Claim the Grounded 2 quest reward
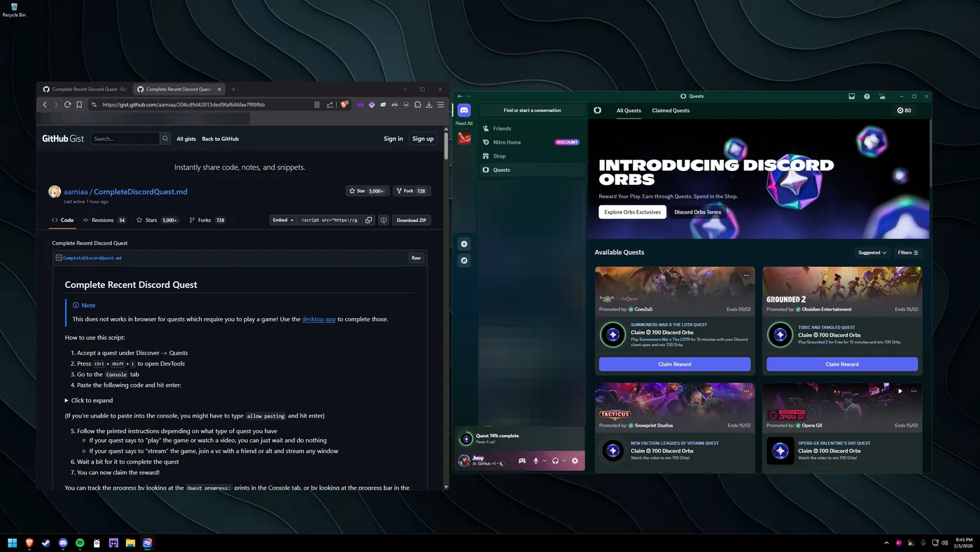This screenshot has width=980, height=552. [842, 364]
